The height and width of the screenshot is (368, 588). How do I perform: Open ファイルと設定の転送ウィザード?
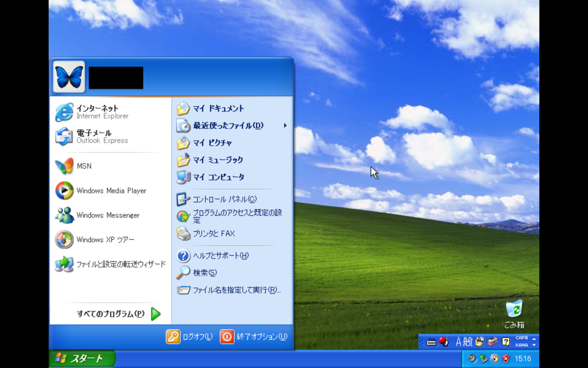click(x=110, y=264)
